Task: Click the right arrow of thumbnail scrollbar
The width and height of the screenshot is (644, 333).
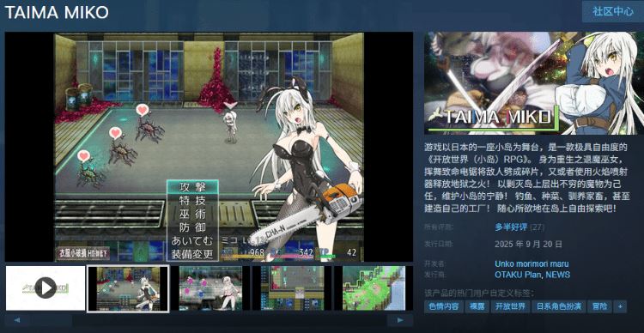Action: pos(400,320)
